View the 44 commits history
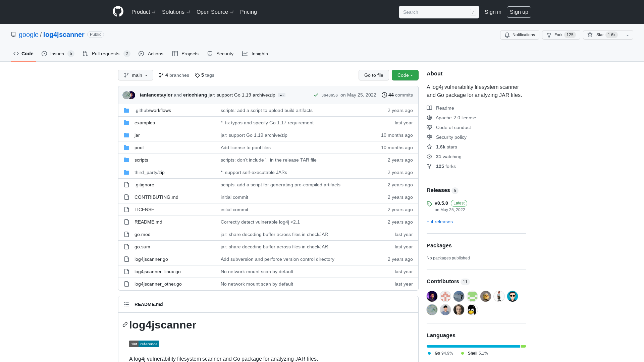The height and width of the screenshot is (362, 644). tap(397, 95)
